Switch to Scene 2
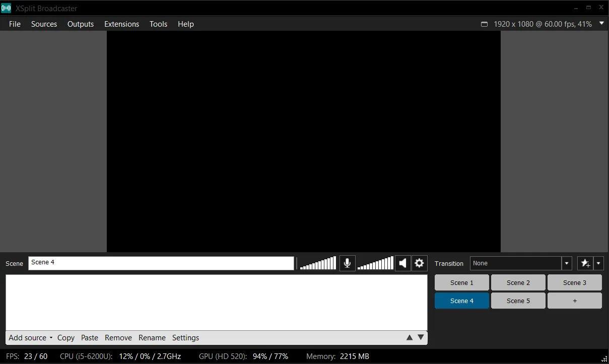 click(x=518, y=282)
